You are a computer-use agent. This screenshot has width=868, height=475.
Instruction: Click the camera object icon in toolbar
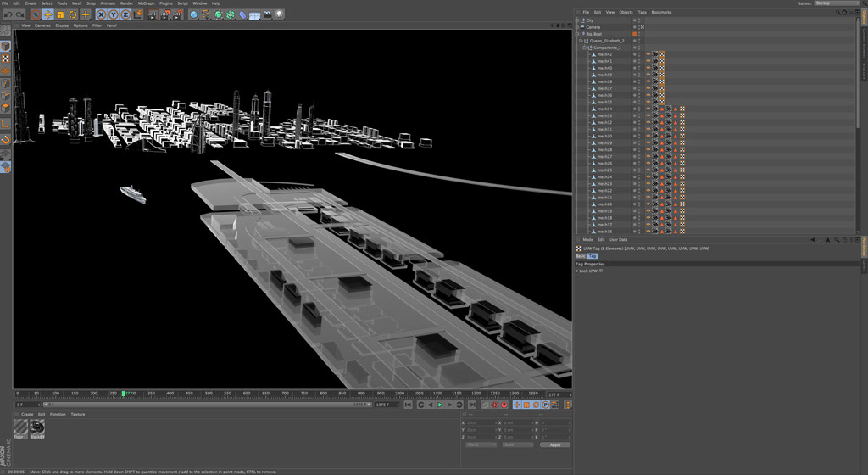pyautogui.click(x=267, y=14)
